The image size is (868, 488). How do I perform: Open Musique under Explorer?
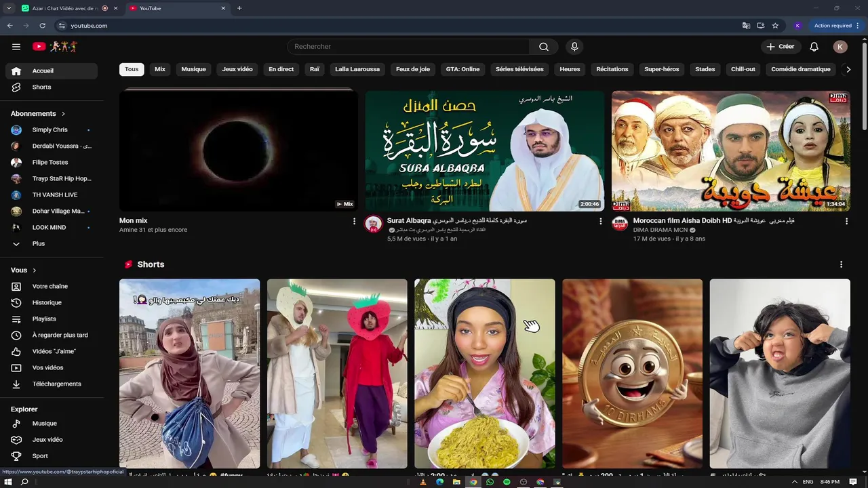pos(52,424)
